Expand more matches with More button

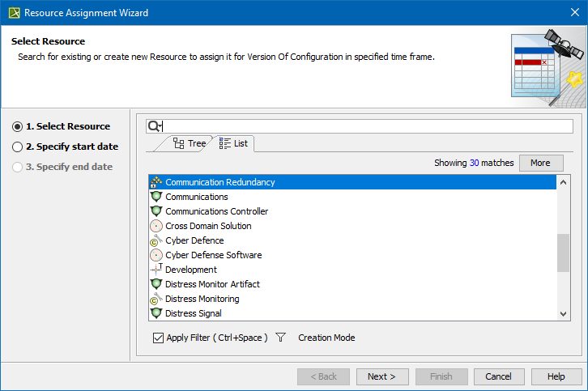540,163
